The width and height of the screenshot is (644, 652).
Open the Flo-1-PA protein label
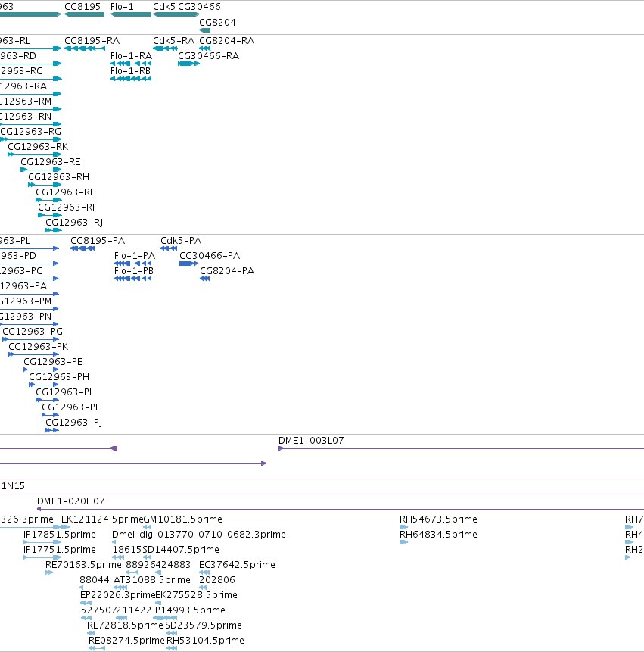[135, 256]
